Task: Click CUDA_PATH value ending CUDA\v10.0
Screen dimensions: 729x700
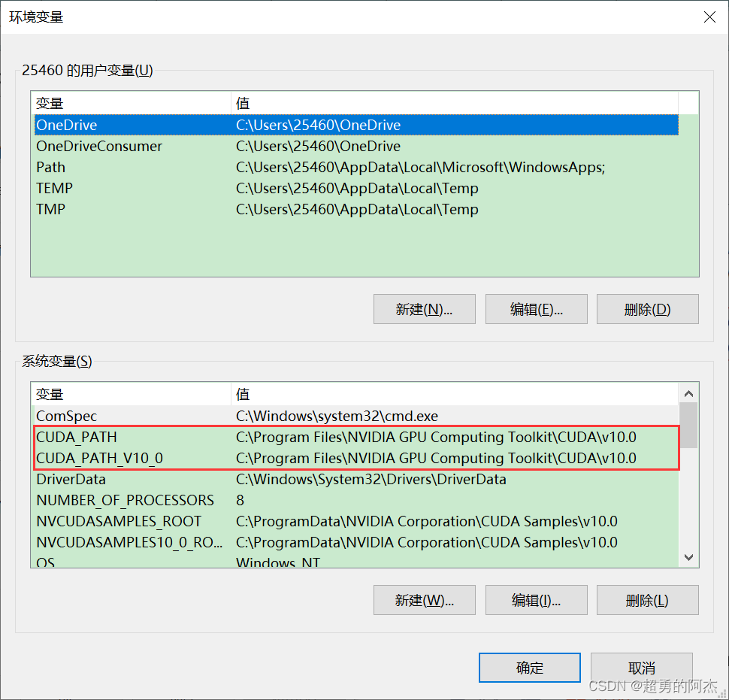Action: point(436,437)
